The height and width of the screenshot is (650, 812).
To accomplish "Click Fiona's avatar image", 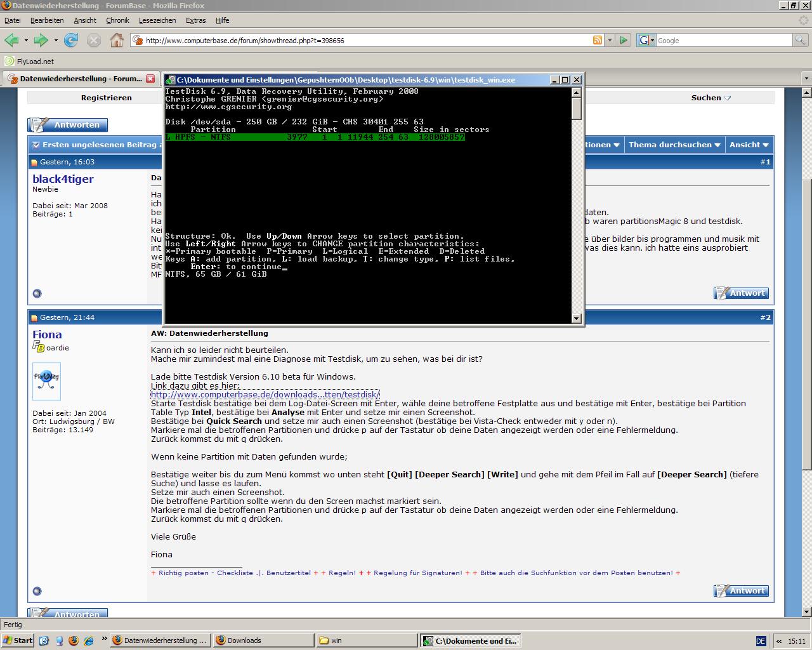I will click(x=46, y=381).
